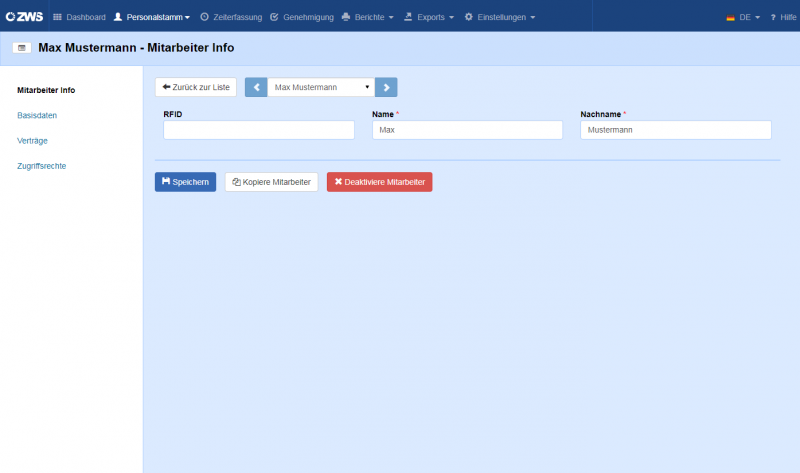Click the Speichern button
The width and height of the screenshot is (800, 473).
(186, 182)
